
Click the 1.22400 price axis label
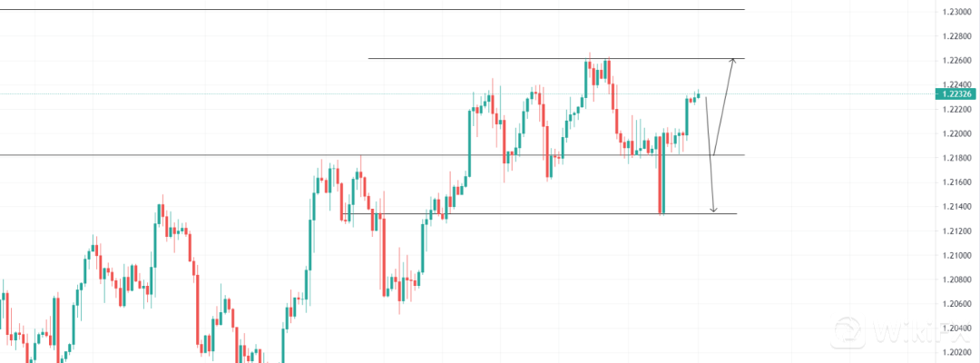pyautogui.click(x=955, y=84)
